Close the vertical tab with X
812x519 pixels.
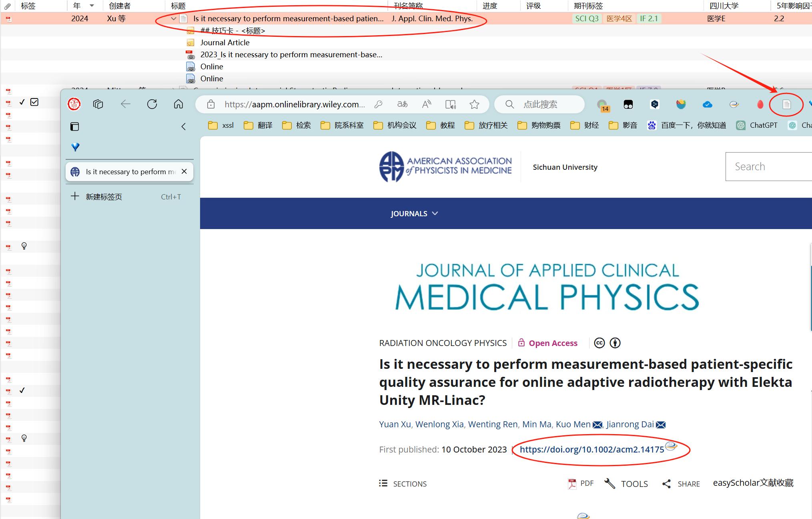pyautogui.click(x=184, y=171)
